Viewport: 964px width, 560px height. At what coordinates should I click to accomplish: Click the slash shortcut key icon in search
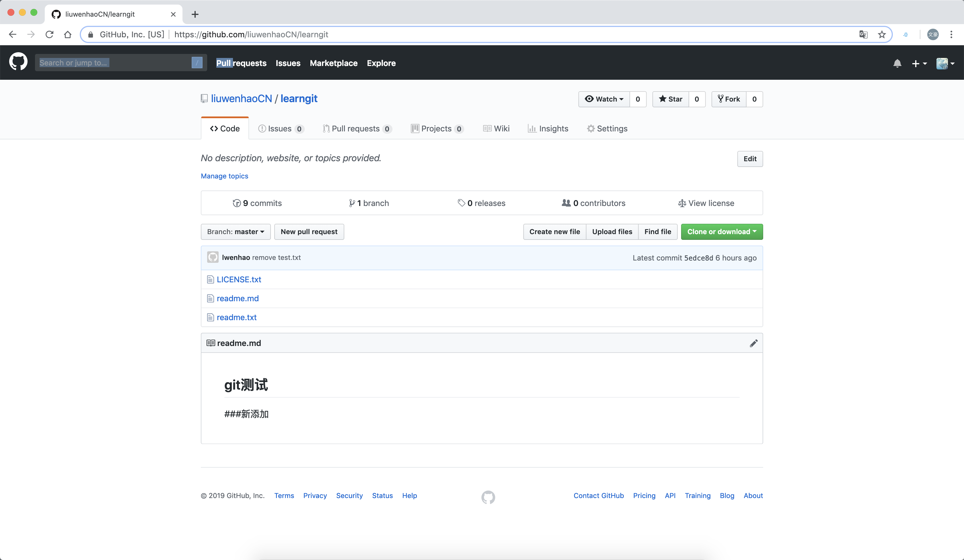[197, 62]
